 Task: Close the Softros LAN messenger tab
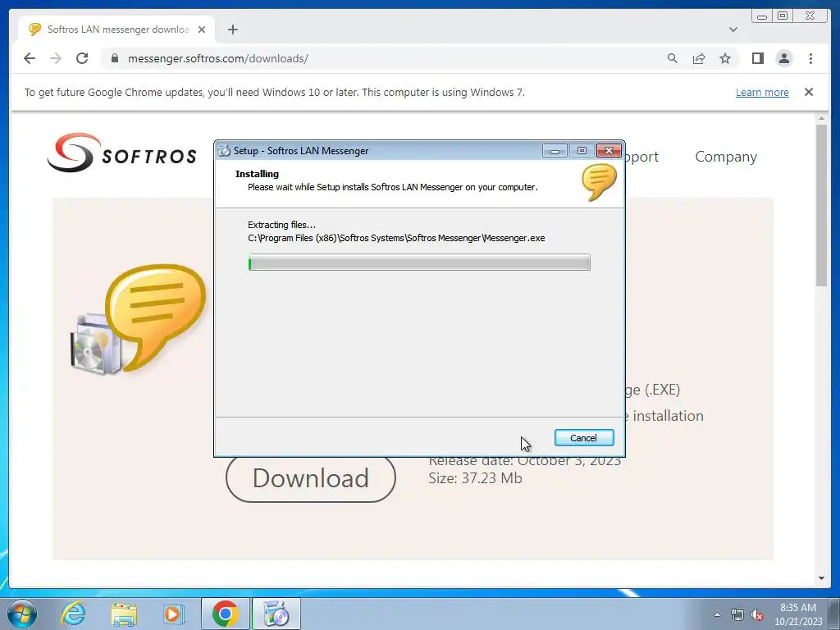coord(202,30)
